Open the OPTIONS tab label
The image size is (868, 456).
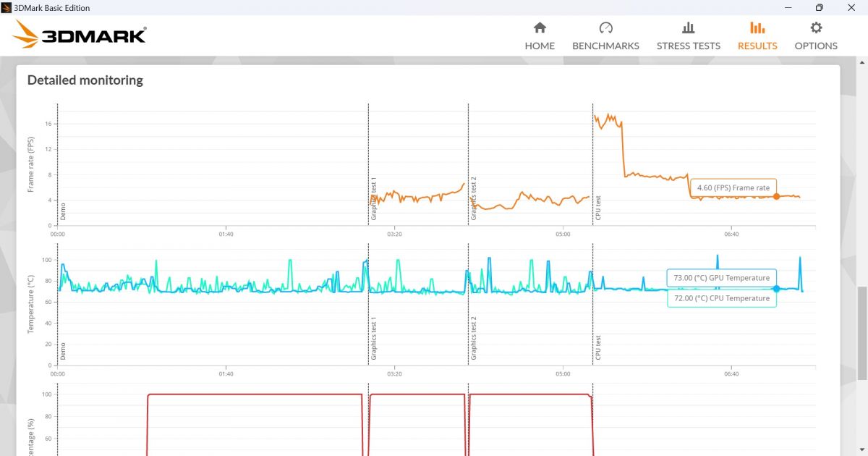(x=816, y=46)
